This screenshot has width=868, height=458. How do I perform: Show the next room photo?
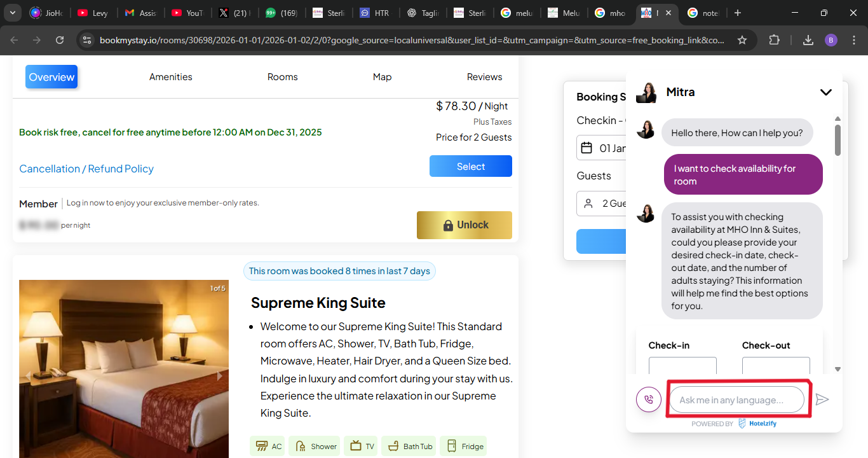(x=220, y=376)
